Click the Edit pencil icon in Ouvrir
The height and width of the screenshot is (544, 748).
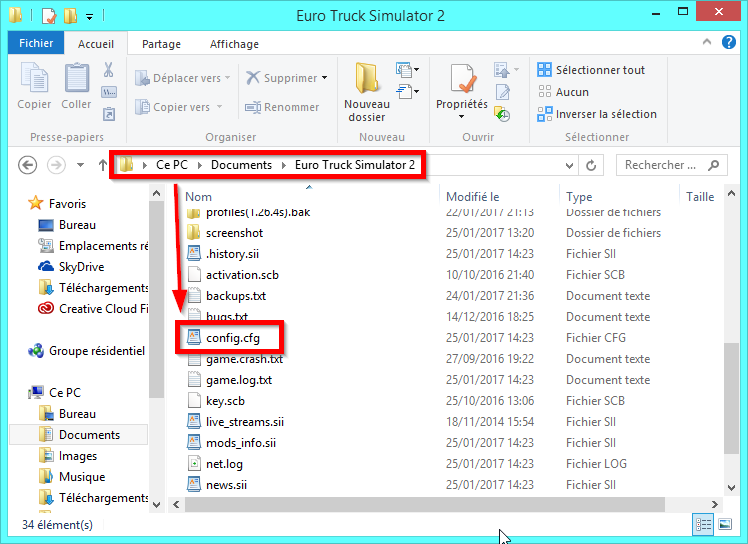click(502, 92)
